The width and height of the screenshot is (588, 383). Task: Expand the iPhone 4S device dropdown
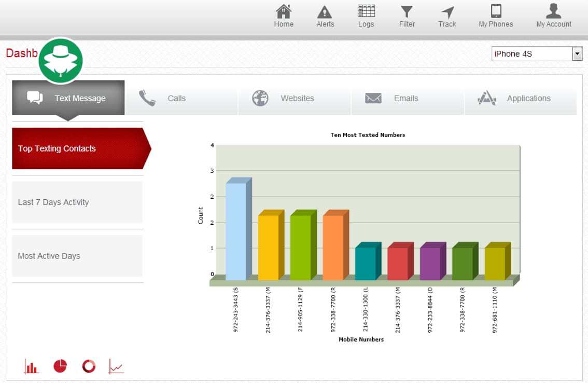(577, 53)
